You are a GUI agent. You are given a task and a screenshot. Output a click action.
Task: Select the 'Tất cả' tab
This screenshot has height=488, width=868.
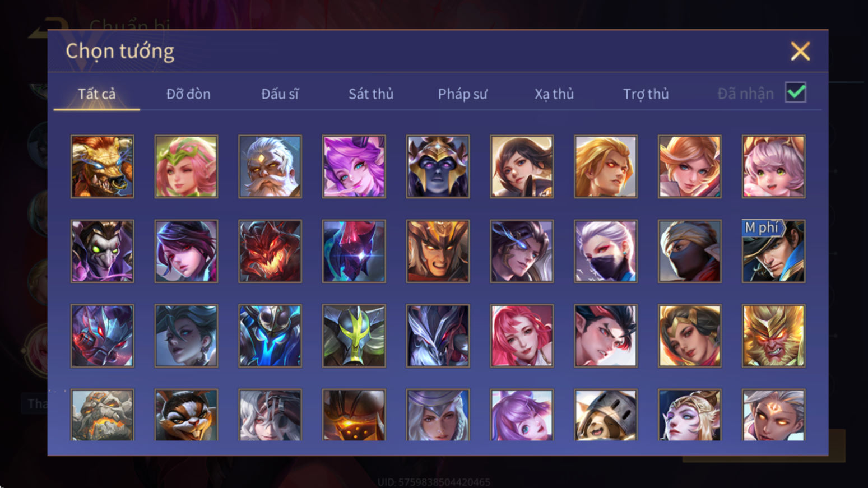(x=96, y=94)
